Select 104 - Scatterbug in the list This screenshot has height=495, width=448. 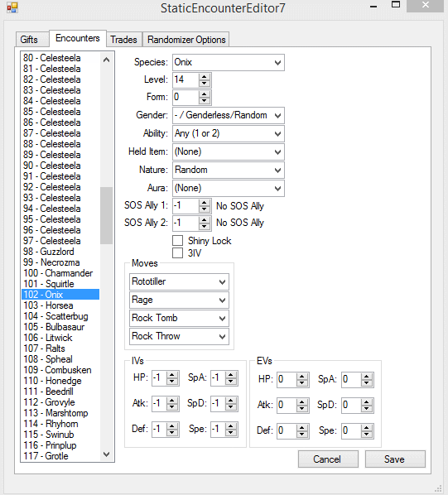(x=60, y=316)
